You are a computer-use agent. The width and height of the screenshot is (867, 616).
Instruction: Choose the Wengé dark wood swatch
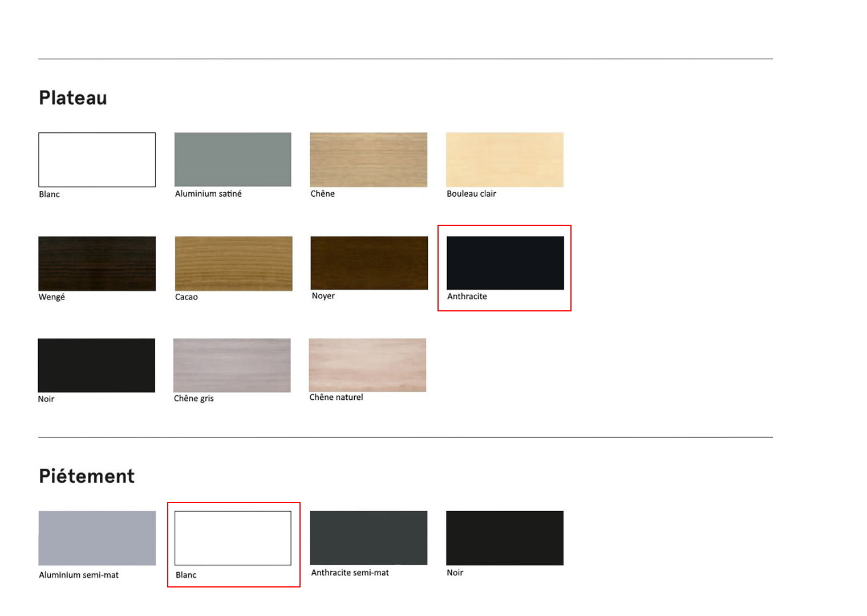pos(97,264)
